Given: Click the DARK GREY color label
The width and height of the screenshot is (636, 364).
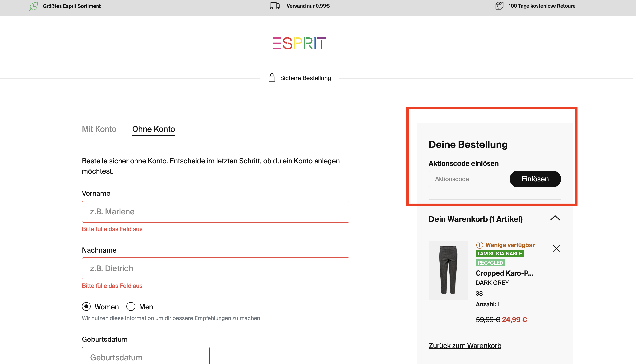Looking at the screenshot, I should [x=492, y=283].
